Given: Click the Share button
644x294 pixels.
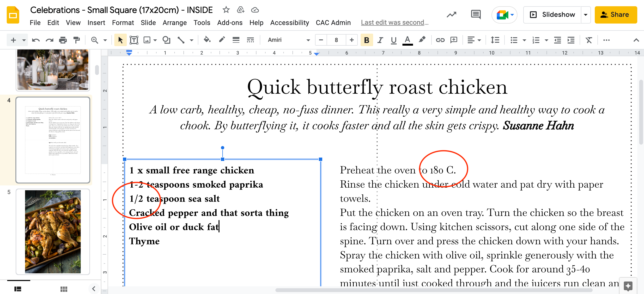Looking at the screenshot, I should pos(616,14).
